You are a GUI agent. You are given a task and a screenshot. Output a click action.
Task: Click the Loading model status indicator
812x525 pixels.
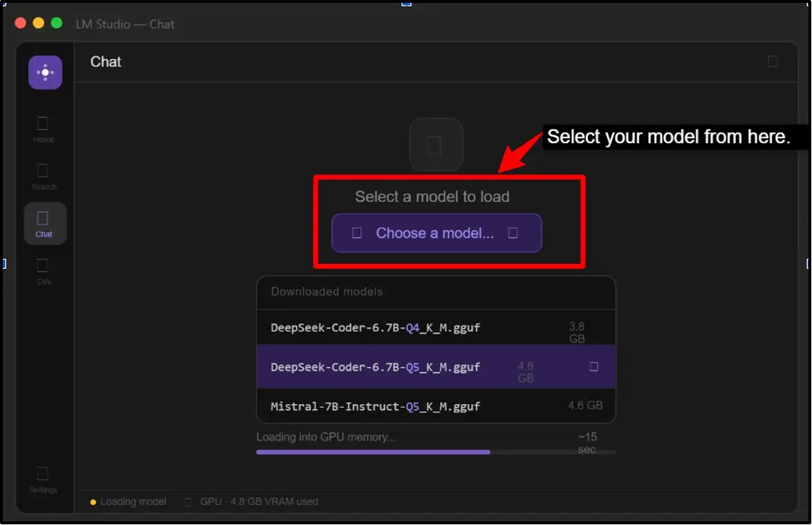point(129,502)
